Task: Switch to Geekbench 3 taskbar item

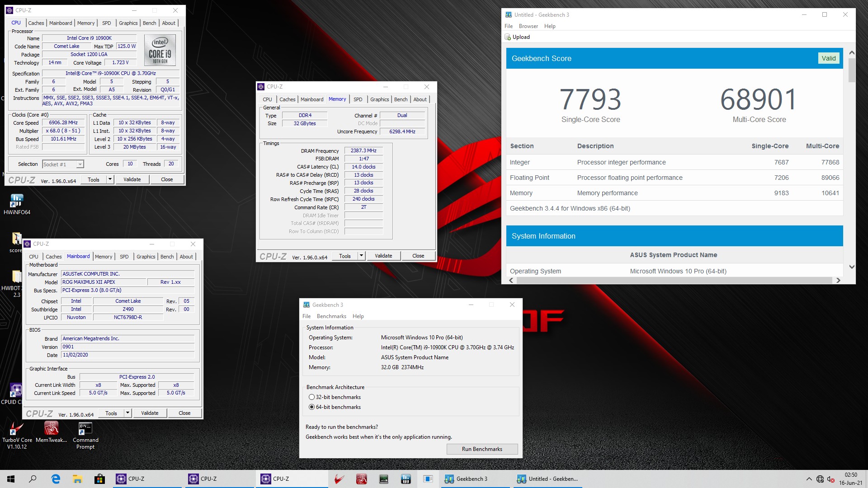Action: (x=475, y=479)
